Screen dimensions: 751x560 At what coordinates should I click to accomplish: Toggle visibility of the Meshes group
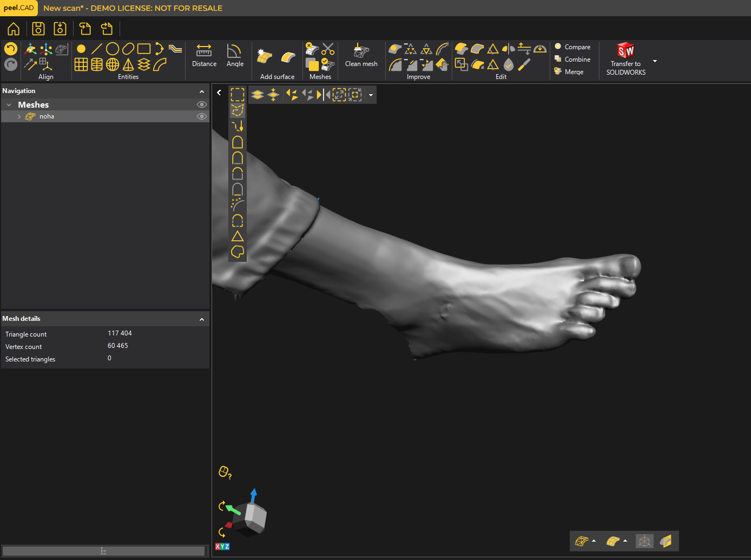[x=202, y=104]
